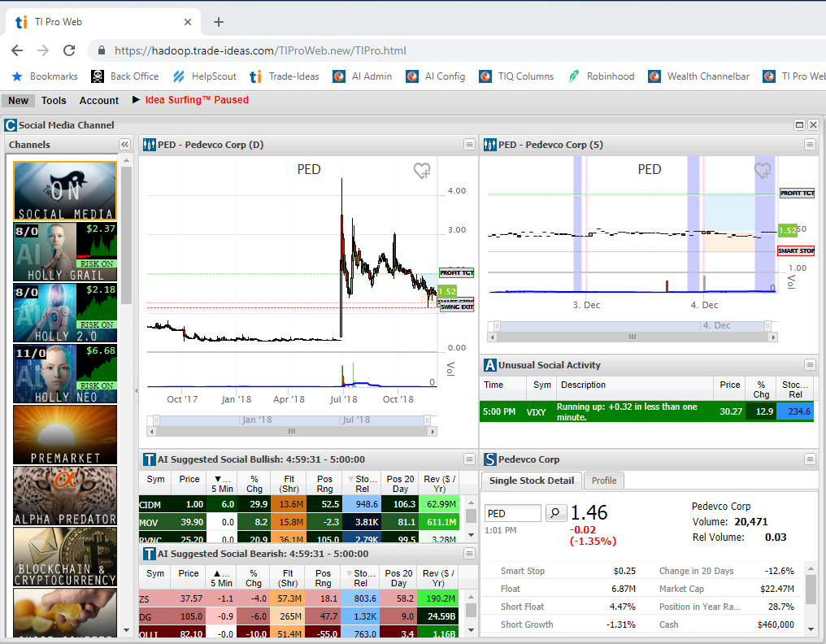Click the Unusual Social Activity A icon
This screenshot has height=644, width=826.
point(490,364)
